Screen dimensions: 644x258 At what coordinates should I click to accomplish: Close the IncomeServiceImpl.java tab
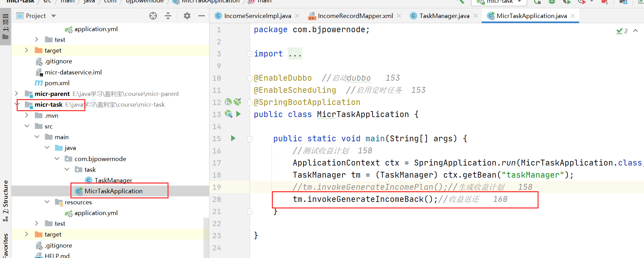[297, 16]
